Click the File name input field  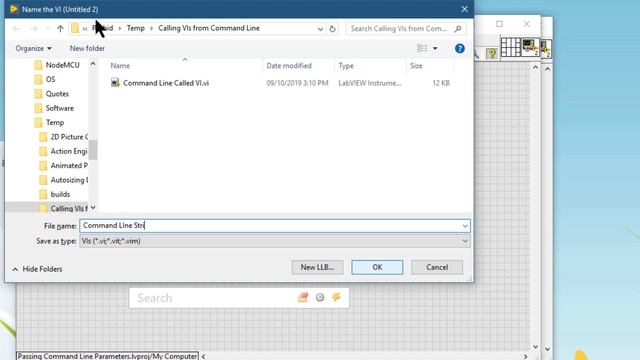(x=275, y=226)
